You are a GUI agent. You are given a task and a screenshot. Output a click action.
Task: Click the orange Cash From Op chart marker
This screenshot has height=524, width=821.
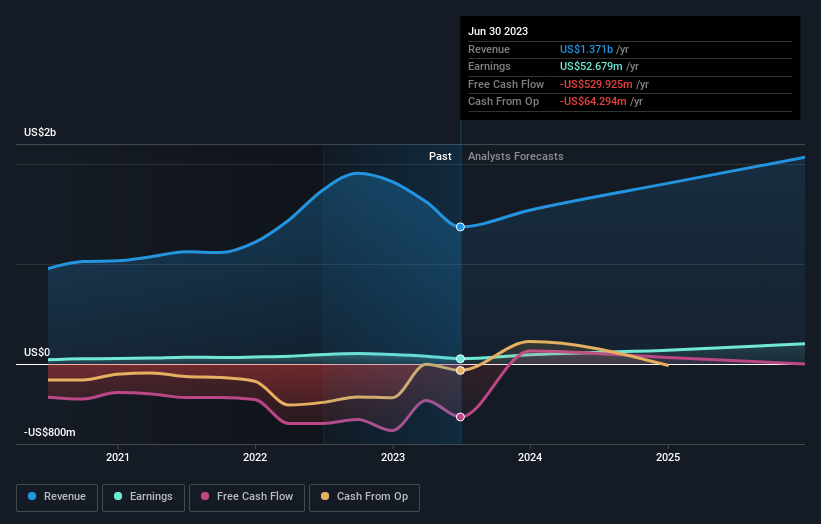[460, 371]
